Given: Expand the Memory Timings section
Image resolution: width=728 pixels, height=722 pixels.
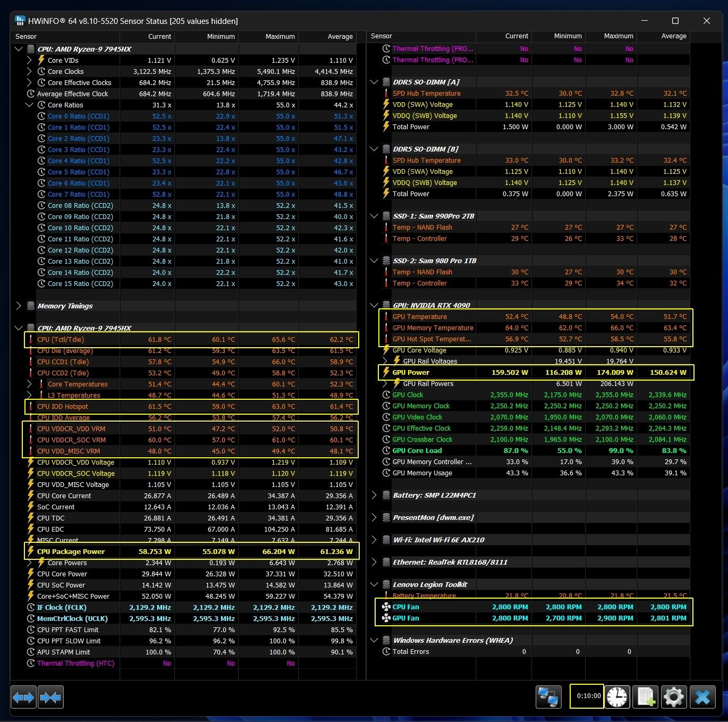Looking at the screenshot, I should (x=19, y=306).
